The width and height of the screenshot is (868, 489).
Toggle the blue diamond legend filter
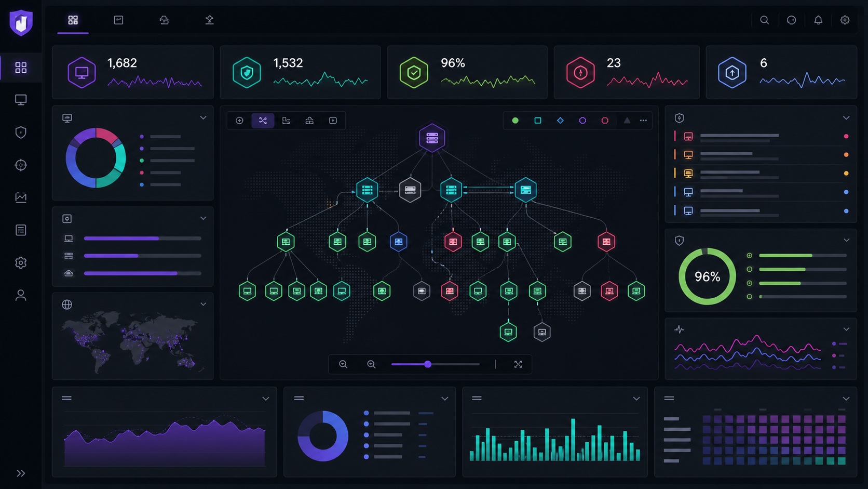coord(560,121)
